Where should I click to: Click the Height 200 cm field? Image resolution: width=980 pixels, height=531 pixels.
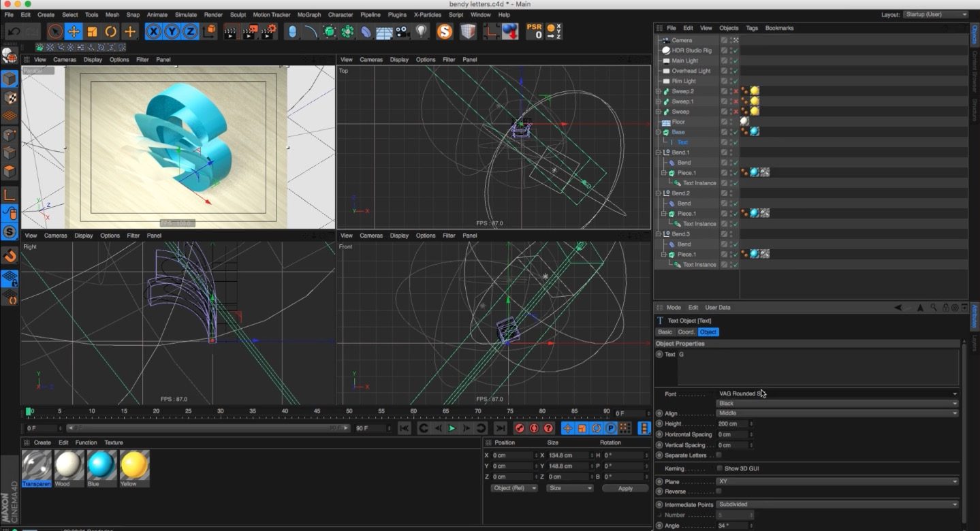point(734,423)
